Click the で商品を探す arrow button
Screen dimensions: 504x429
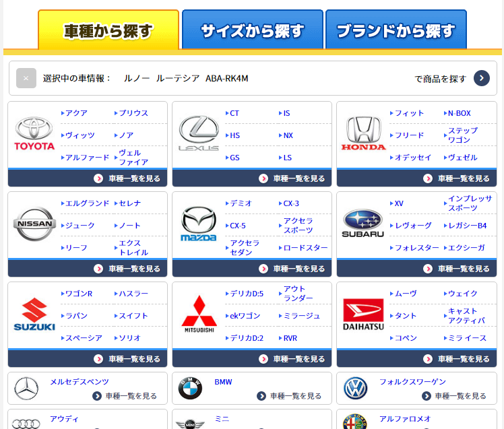[x=482, y=78]
